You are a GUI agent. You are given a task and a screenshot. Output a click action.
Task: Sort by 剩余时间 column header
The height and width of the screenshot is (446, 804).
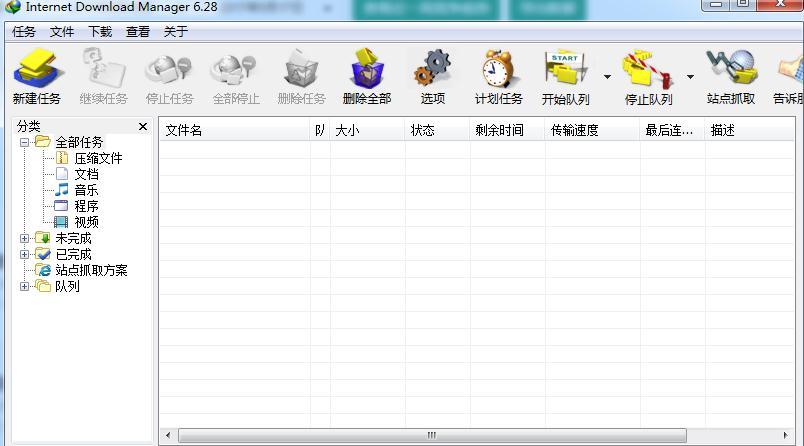click(x=507, y=130)
